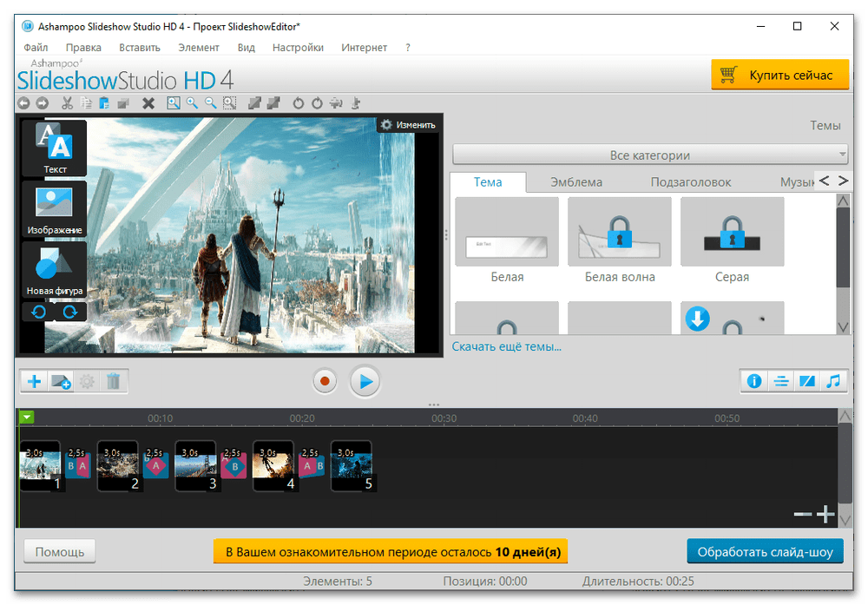Open the Элемент menu

coord(199,48)
